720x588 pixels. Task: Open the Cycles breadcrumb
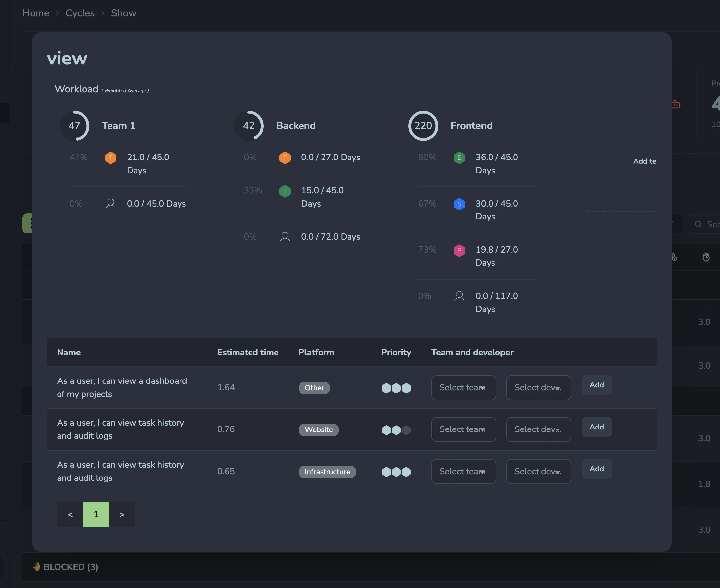80,13
